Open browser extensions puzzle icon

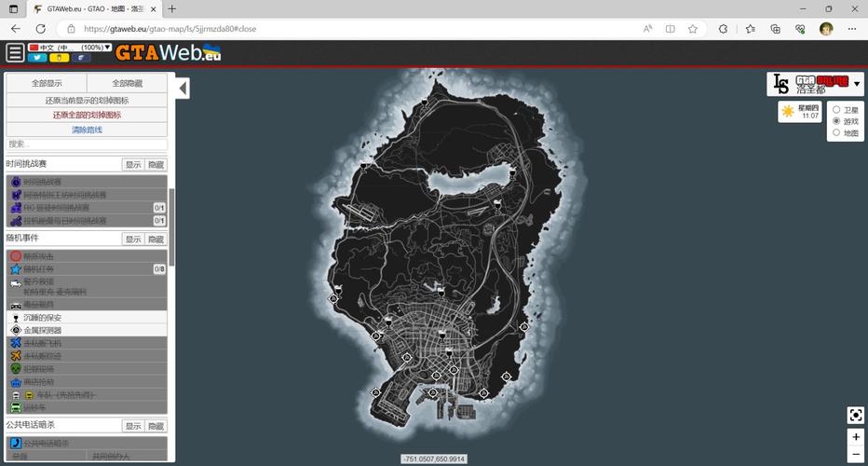pos(723,29)
